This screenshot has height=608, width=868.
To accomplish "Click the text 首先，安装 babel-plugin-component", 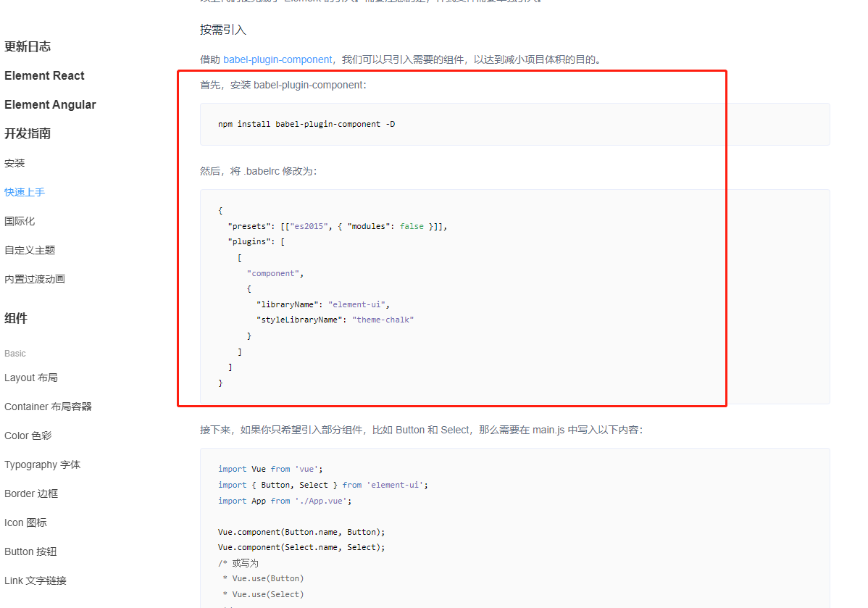I will tap(283, 85).
